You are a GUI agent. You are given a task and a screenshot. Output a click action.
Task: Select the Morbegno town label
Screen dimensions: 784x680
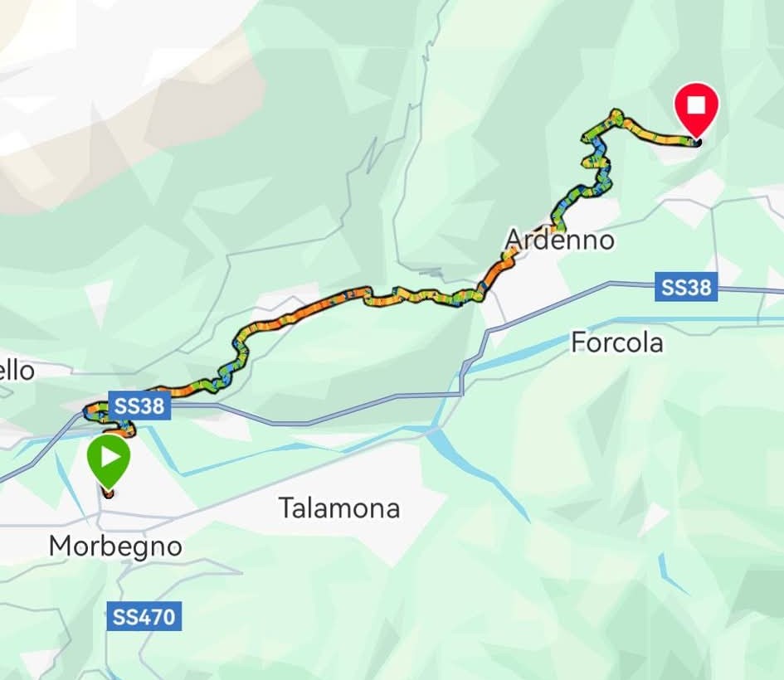pyautogui.click(x=115, y=546)
